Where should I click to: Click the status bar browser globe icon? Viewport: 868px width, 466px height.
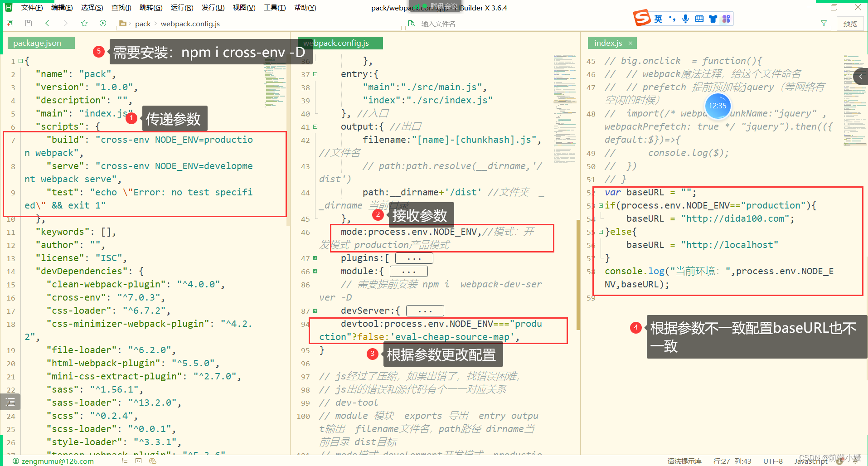pos(153,461)
